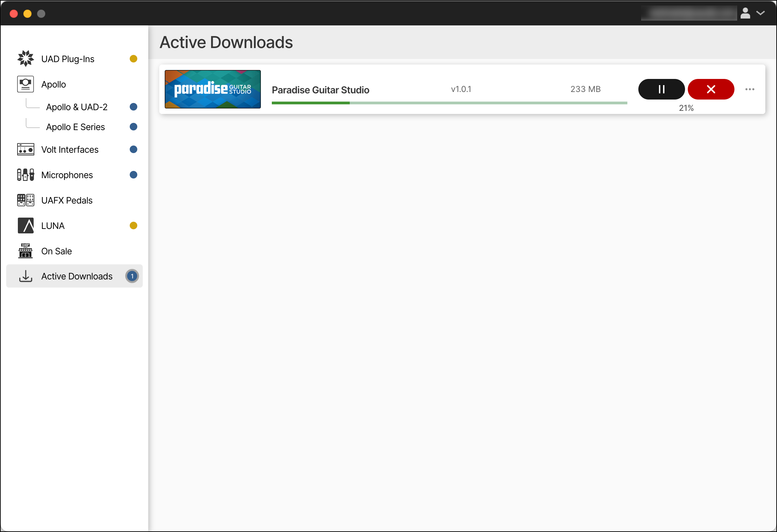Screen dimensions: 777x532
Task: Select Apollo & UAD-2 in sidebar
Action: pos(77,106)
